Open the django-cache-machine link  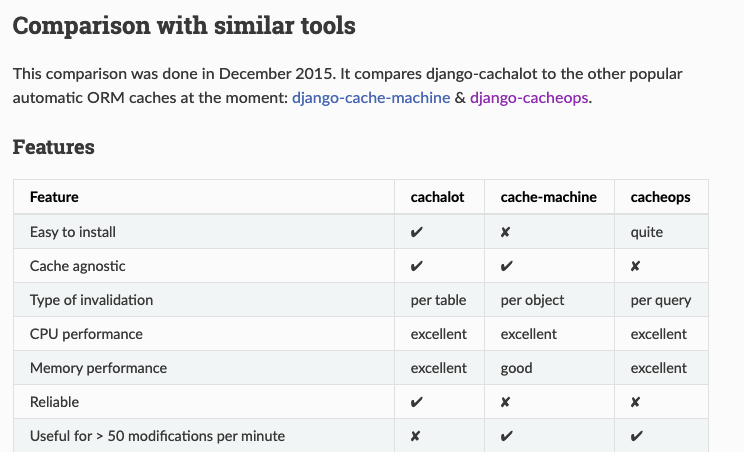coord(371,98)
